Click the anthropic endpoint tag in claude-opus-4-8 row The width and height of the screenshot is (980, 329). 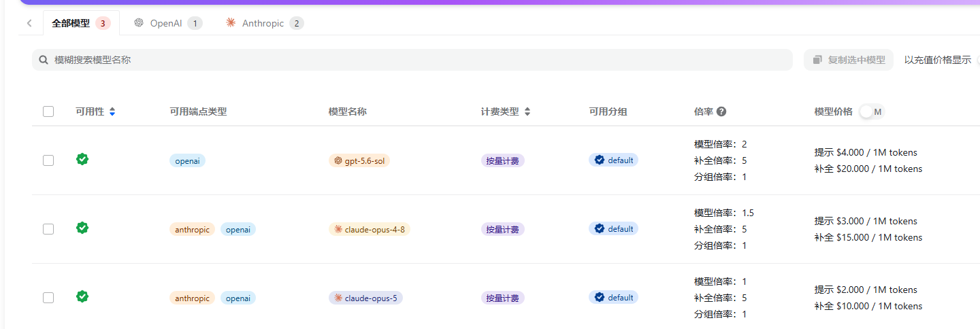tap(192, 229)
